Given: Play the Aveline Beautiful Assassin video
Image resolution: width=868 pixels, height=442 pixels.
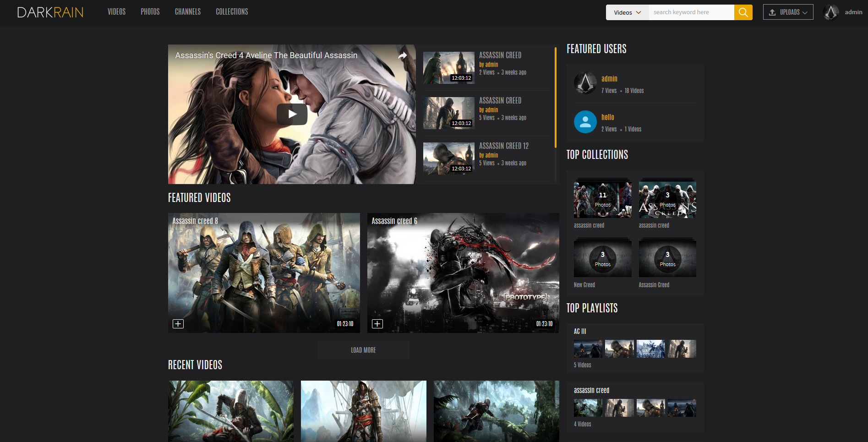Looking at the screenshot, I should coord(292,114).
